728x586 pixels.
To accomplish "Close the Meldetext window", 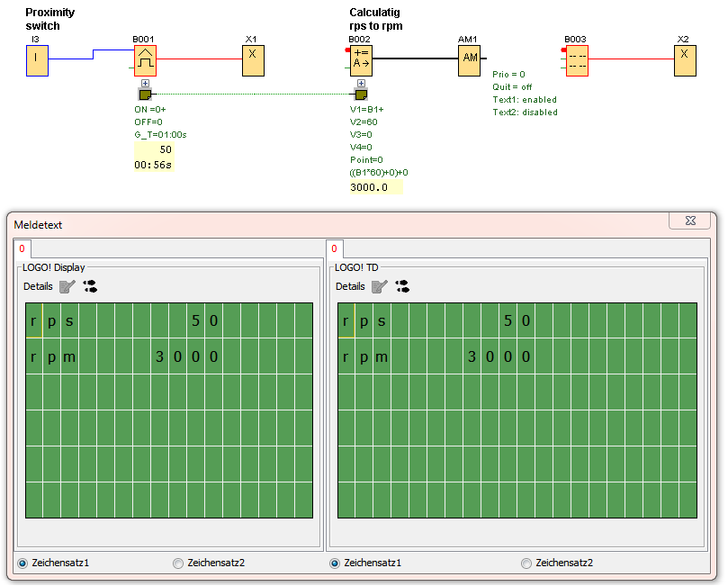I will point(690,221).
